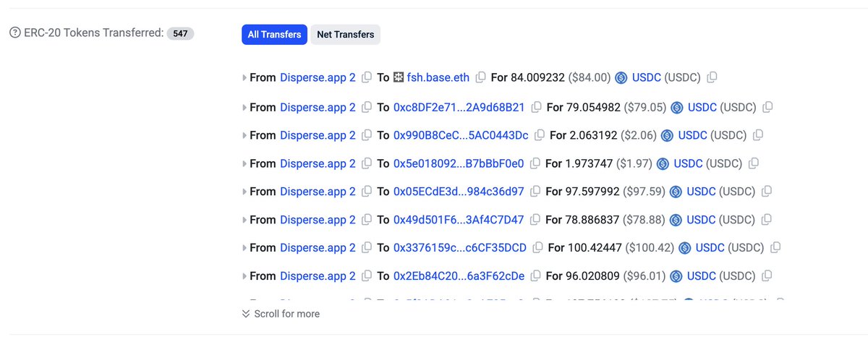Expand the 0x49d501F6...3Af4C7D47 transfer row arrow

point(244,221)
